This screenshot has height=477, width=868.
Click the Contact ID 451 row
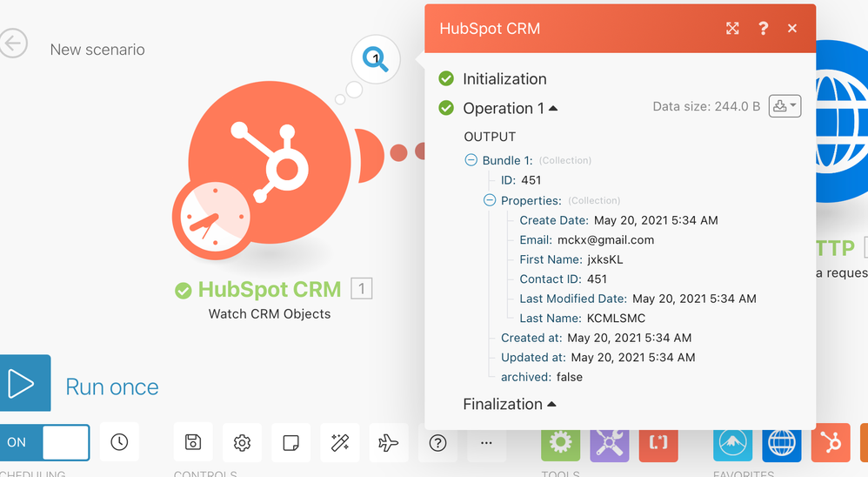pos(563,279)
